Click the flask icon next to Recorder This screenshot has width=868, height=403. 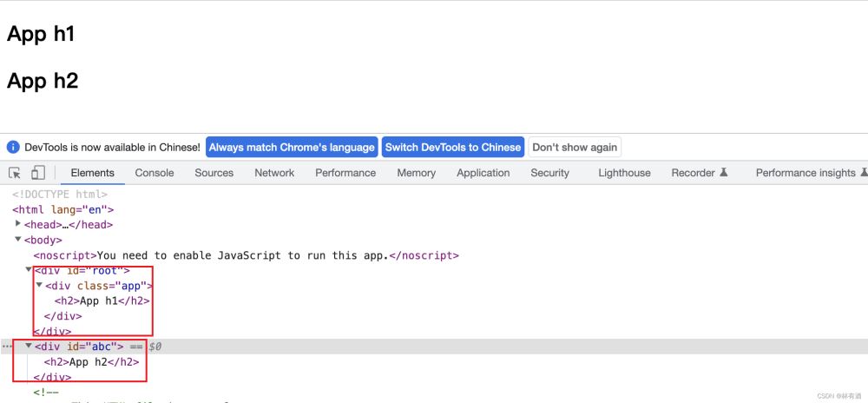click(723, 173)
